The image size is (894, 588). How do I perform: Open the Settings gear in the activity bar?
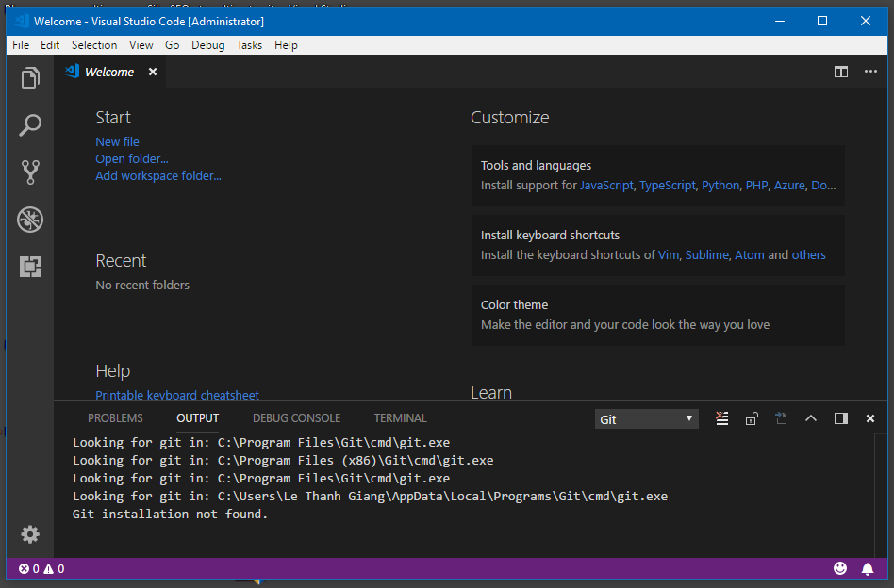[x=29, y=534]
